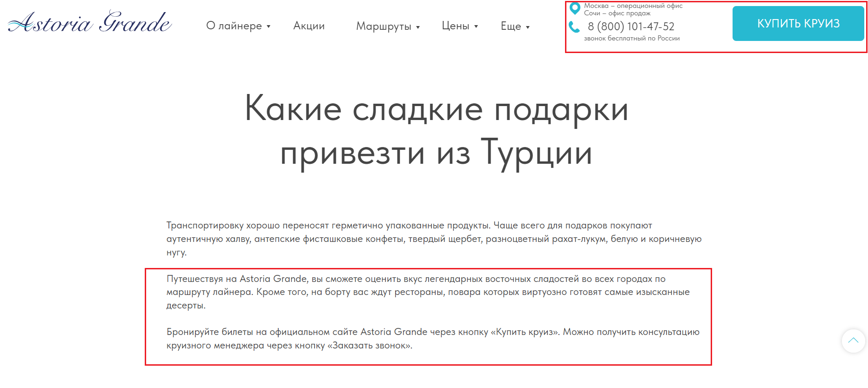
Task: Click the location pin icon
Action: 575,8
